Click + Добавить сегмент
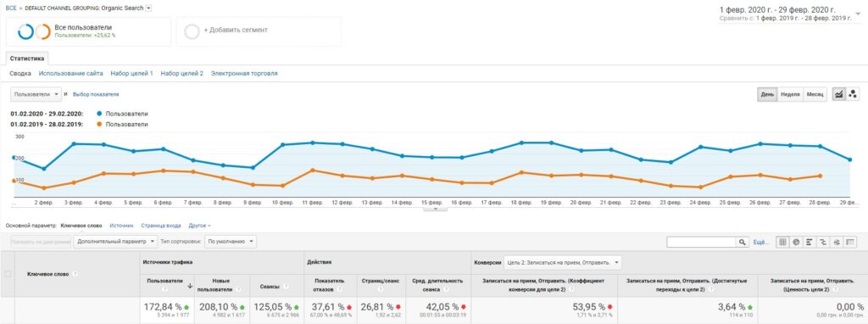Image resolution: width=868 pixels, height=324 pixels. [x=236, y=30]
